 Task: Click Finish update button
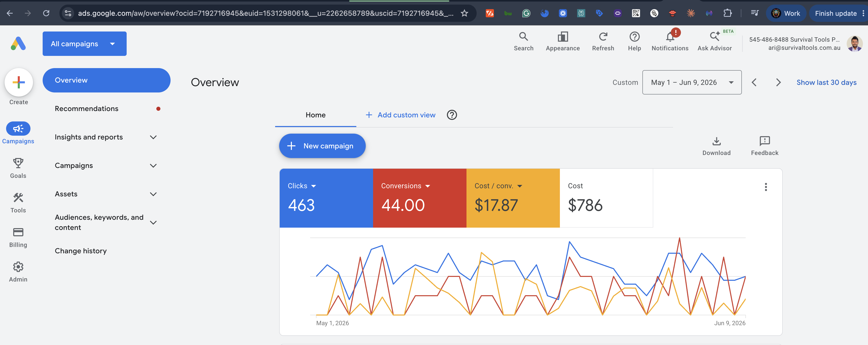(x=838, y=13)
